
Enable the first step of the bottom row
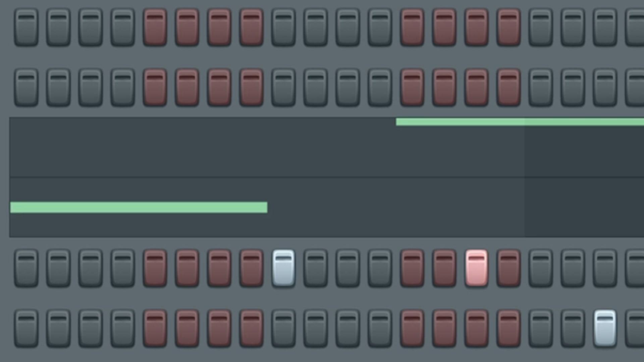coord(26,328)
